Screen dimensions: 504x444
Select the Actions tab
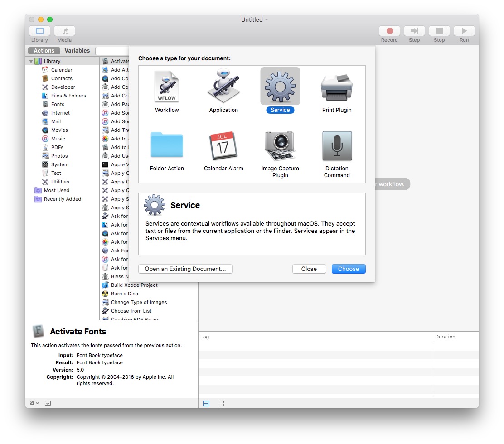44,51
